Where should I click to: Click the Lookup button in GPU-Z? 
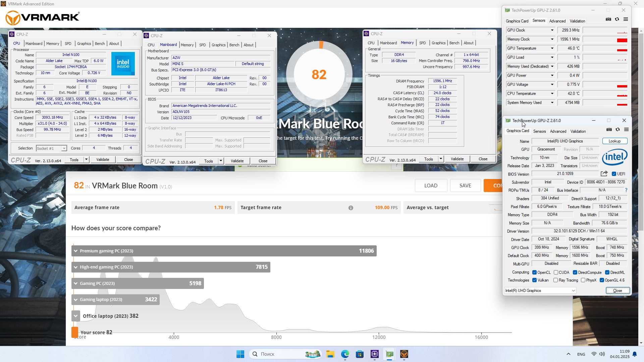(x=614, y=141)
